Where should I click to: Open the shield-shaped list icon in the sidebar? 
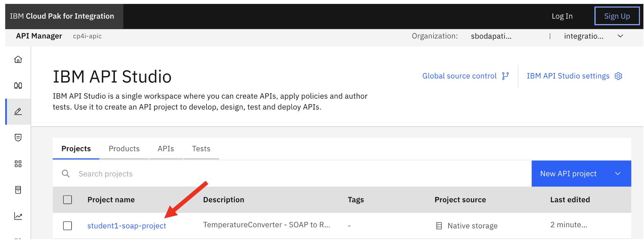tap(18, 138)
